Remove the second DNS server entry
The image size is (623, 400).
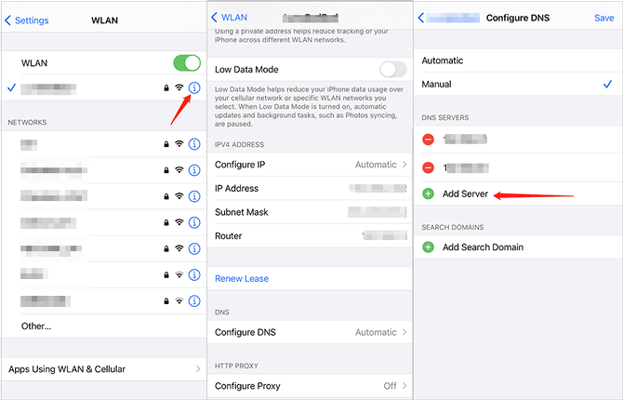[428, 168]
